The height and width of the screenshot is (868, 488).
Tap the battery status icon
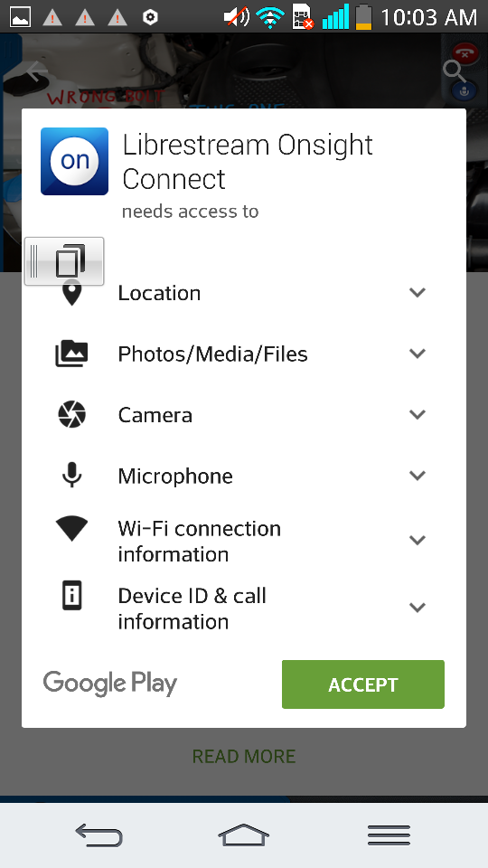click(363, 16)
